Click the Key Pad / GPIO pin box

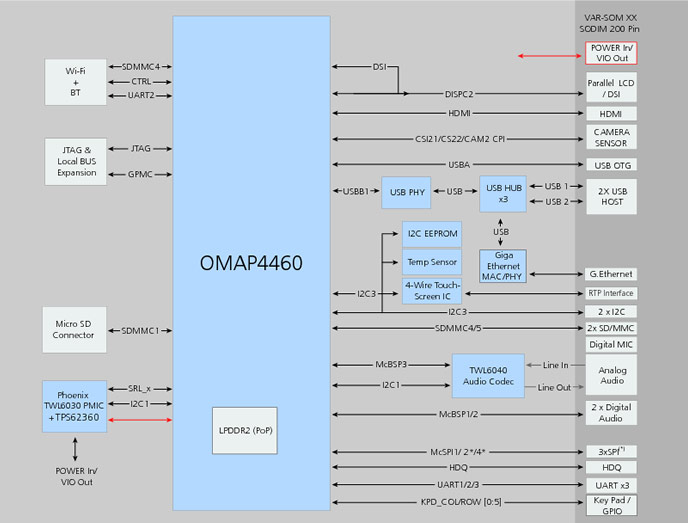click(x=611, y=505)
